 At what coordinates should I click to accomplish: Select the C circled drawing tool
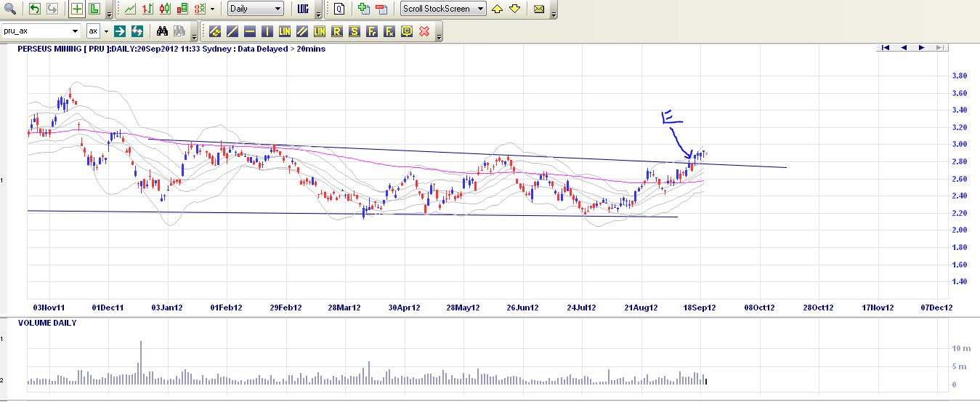(406, 31)
